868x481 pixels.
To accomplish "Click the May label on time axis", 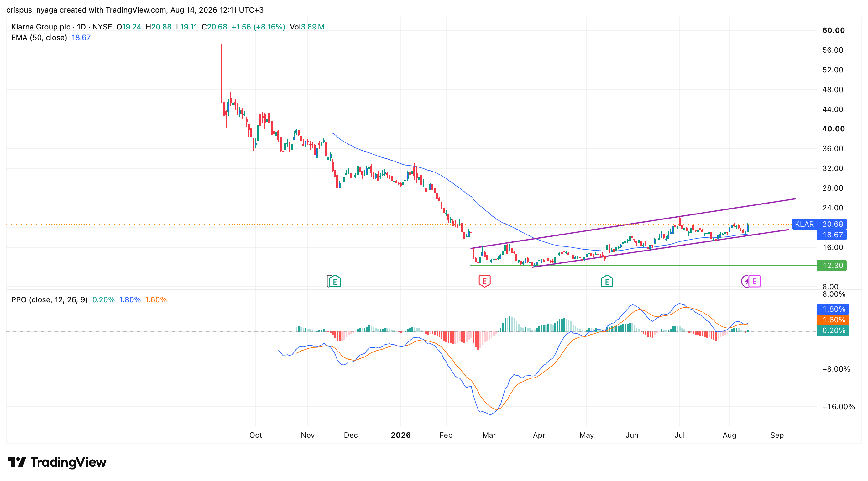I will [586, 435].
